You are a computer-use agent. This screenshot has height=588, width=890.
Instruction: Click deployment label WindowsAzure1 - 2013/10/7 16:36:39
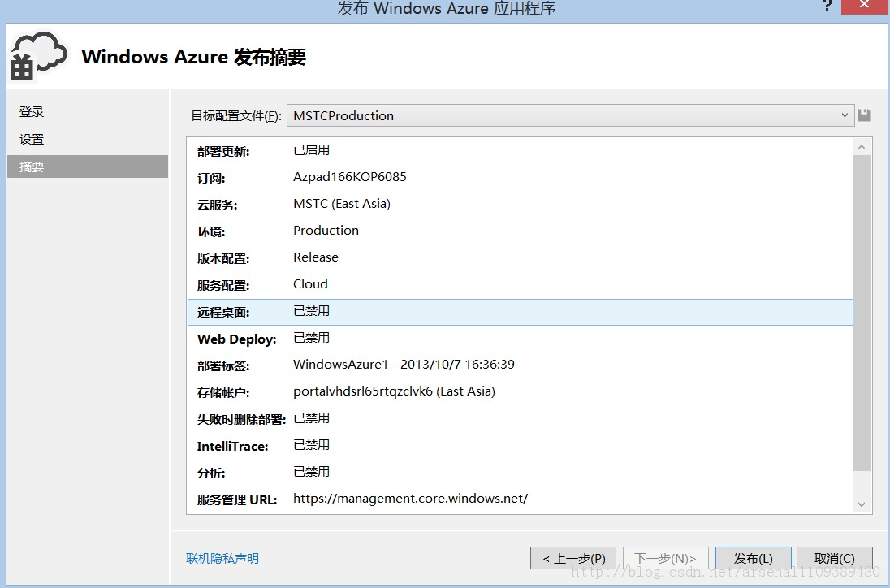click(x=404, y=365)
